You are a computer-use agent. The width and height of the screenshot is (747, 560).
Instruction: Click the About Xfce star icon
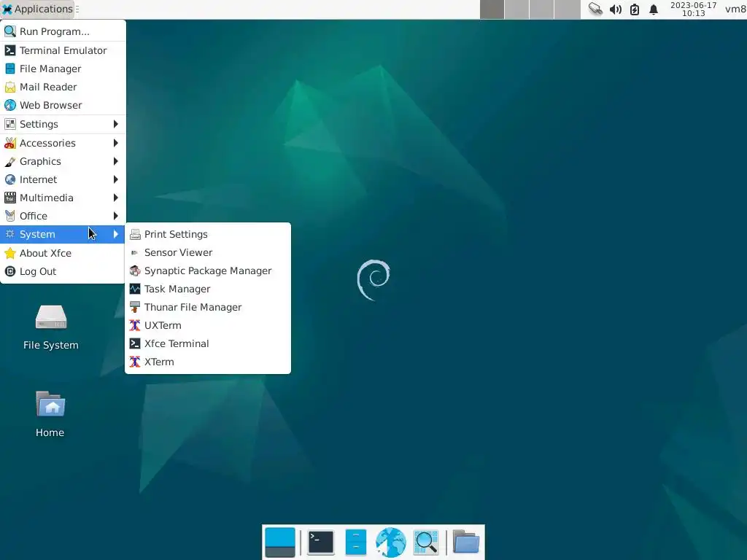(10, 253)
